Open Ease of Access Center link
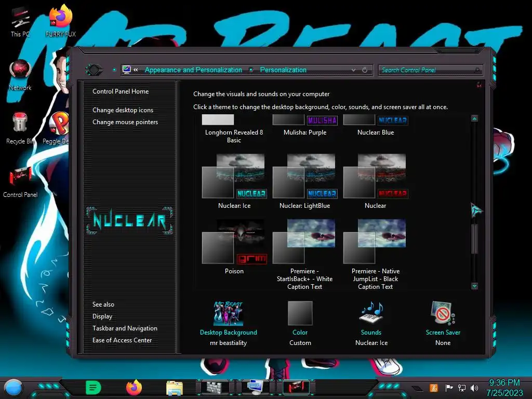This screenshot has width=532, height=399. coord(122,340)
